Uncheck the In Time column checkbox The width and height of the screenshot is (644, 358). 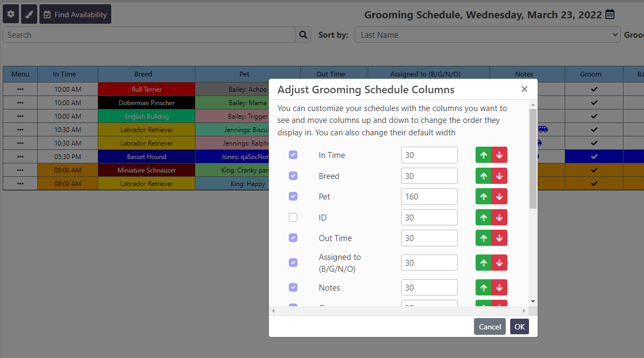[x=293, y=155]
